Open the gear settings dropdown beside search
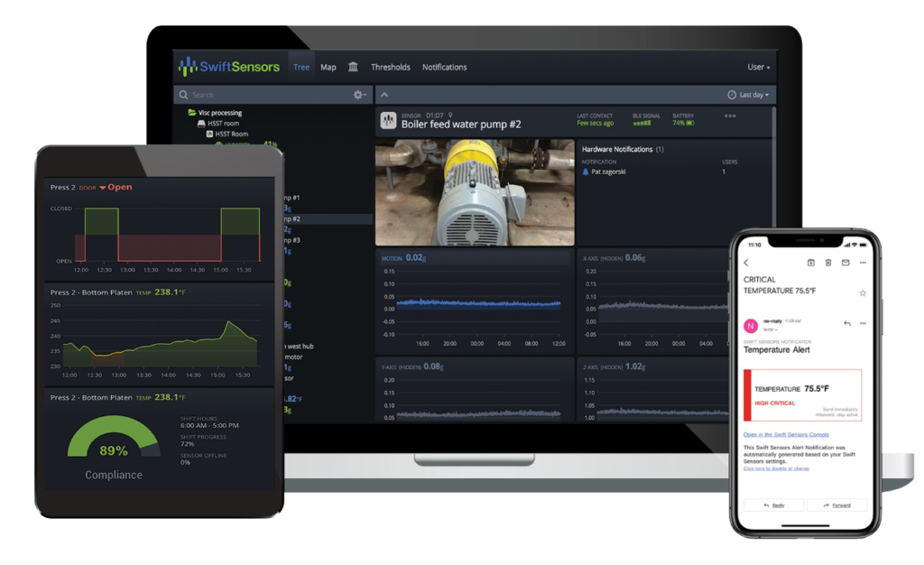The height and width of the screenshot is (565, 924). point(360,95)
